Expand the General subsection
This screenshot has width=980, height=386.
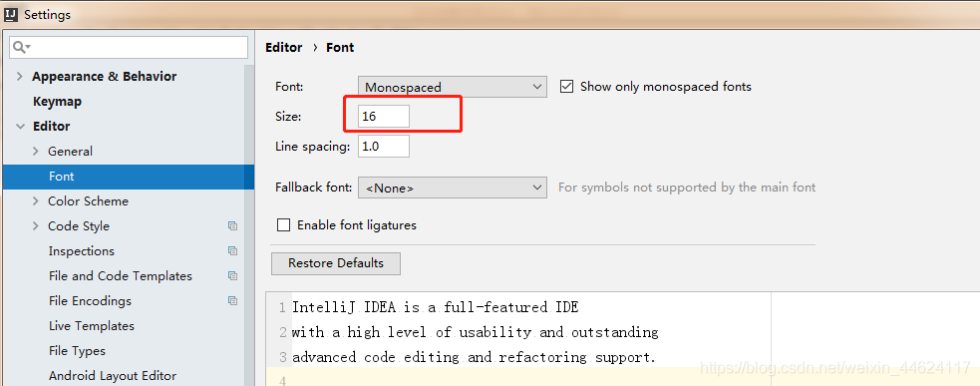tap(36, 151)
